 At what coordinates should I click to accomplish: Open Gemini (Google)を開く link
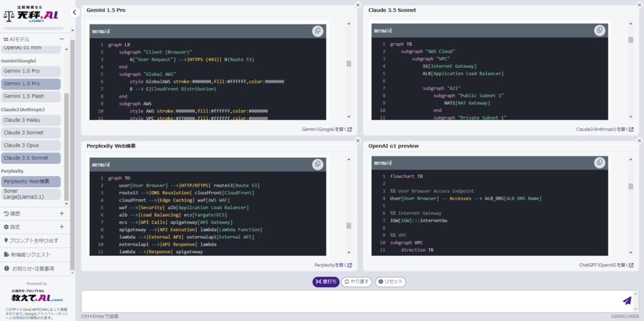(327, 129)
